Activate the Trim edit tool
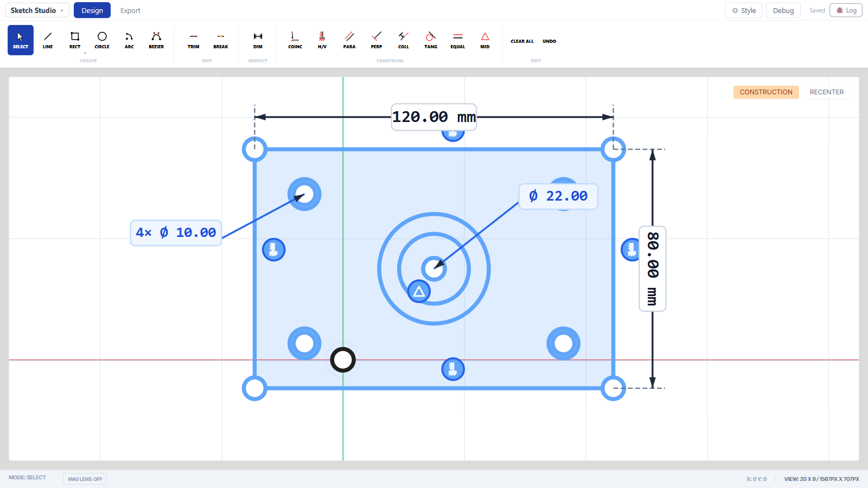868x488 pixels. click(x=194, y=40)
